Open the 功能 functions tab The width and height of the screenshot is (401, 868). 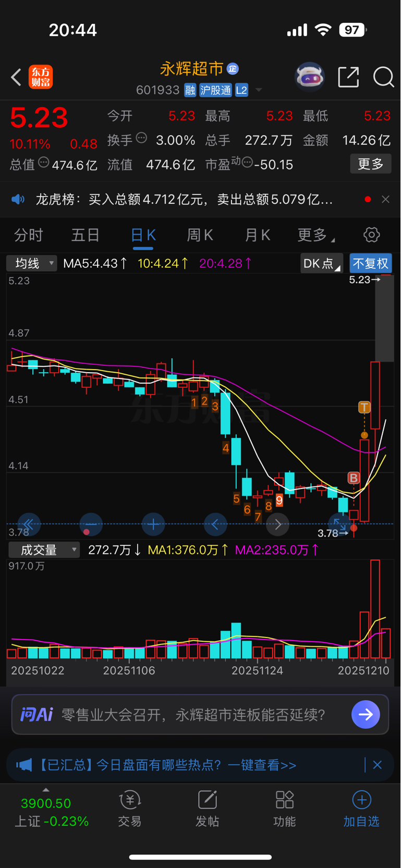(284, 809)
